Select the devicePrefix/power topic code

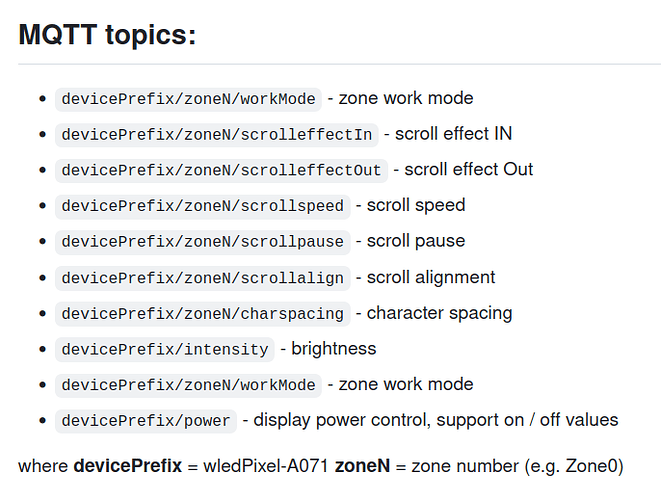146,421
